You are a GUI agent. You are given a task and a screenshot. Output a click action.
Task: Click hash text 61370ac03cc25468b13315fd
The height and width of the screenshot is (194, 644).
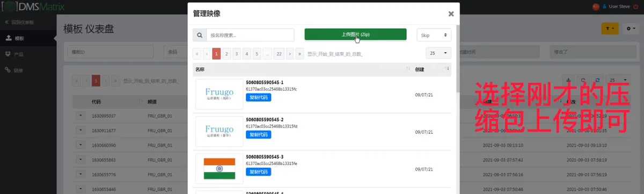pos(271,126)
